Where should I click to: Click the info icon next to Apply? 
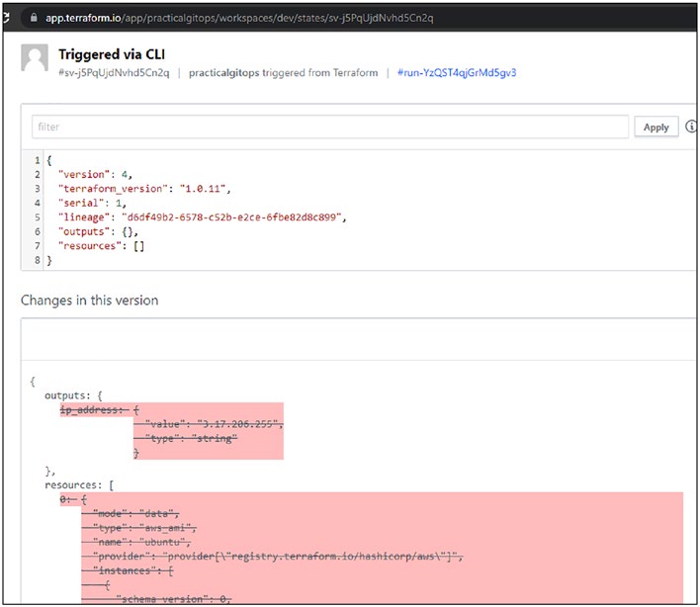pyautogui.click(x=691, y=127)
